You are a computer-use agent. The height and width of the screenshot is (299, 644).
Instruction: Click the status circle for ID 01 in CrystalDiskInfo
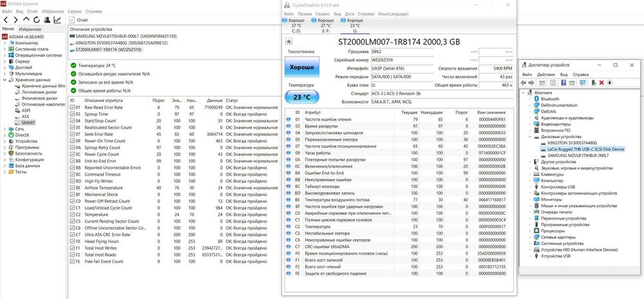tap(289, 120)
